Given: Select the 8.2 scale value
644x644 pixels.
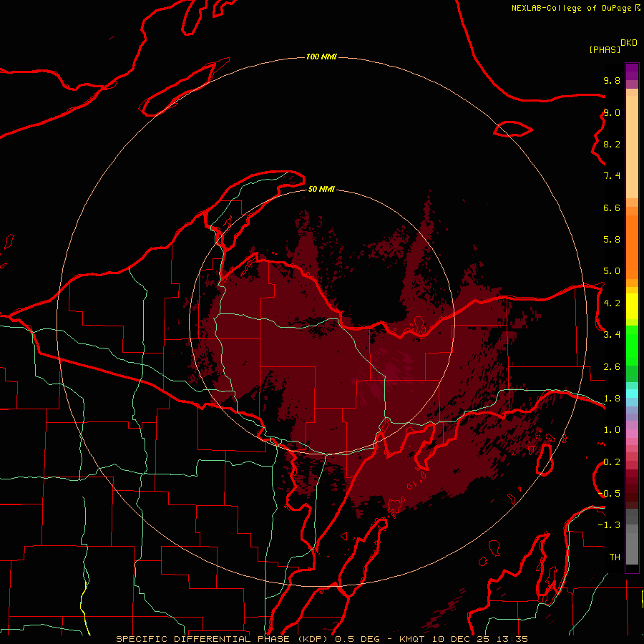Looking at the screenshot, I should click(x=612, y=144).
